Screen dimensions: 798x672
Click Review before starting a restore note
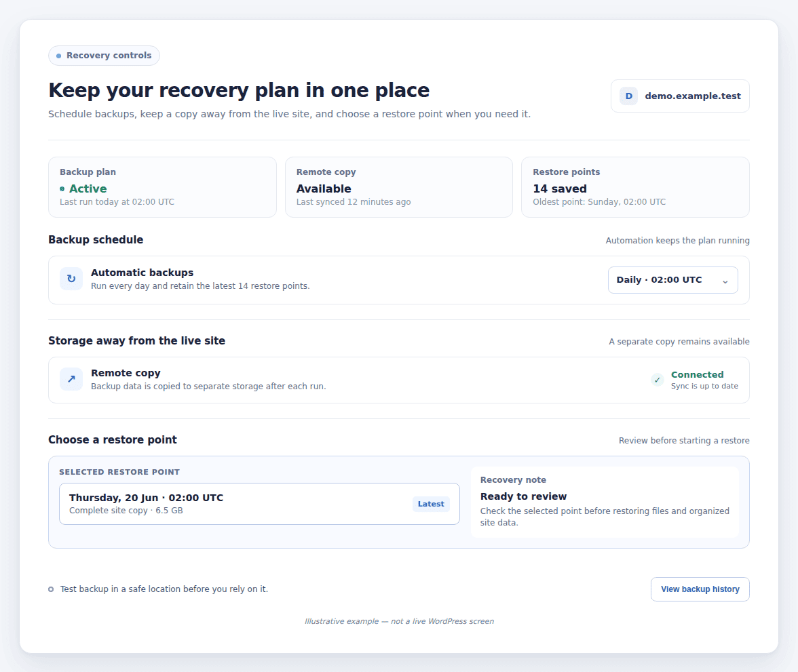pyautogui.click(x=684, y=441)
